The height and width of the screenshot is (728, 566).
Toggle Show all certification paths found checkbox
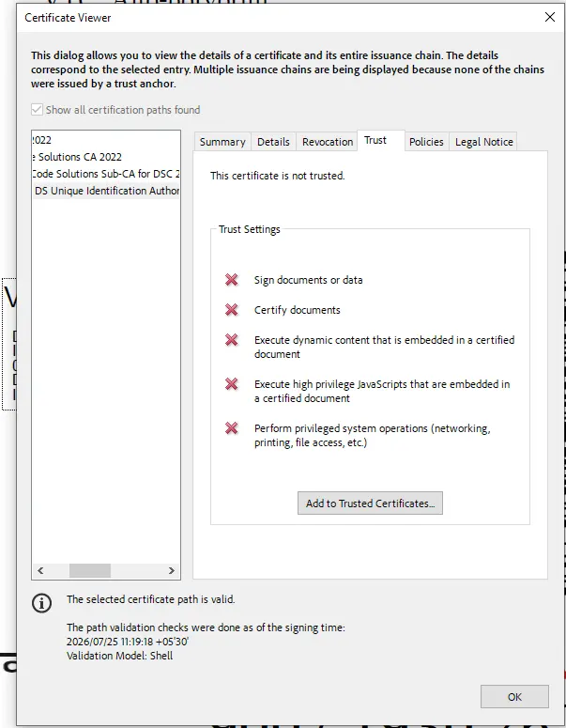[38, 110]
